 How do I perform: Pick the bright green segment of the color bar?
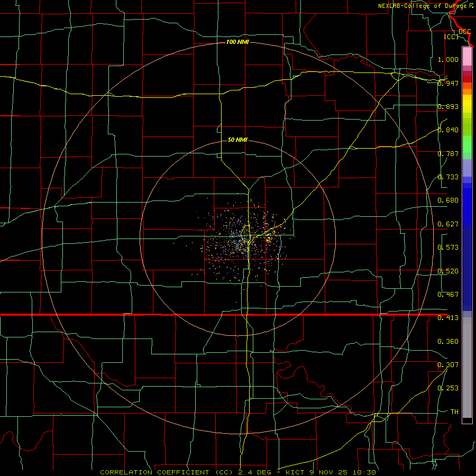[x=467, y=144]
